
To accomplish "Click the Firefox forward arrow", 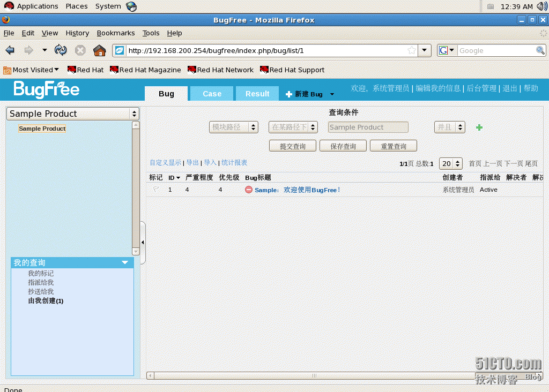I will pyautogui.click(x=29, y=50).
